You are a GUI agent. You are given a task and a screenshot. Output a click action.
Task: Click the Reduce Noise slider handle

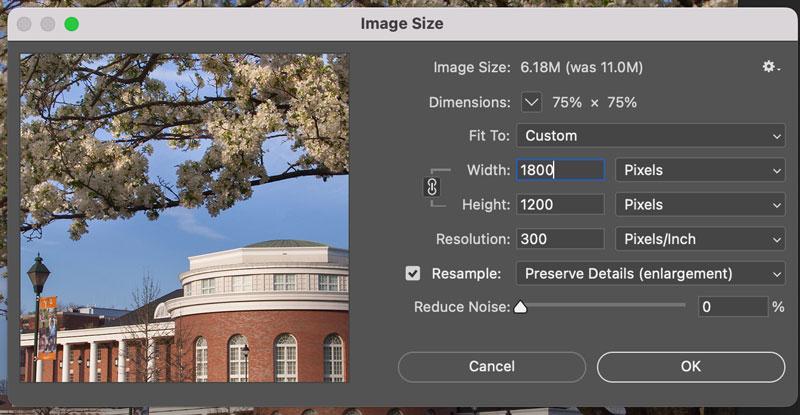pyautogui.click(x=520, y=308)
